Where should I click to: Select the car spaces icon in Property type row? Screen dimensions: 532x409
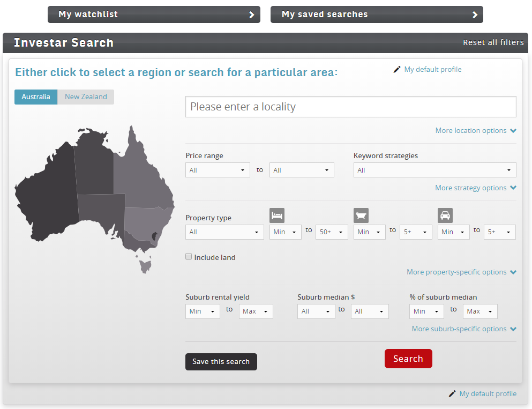[445, 215]
